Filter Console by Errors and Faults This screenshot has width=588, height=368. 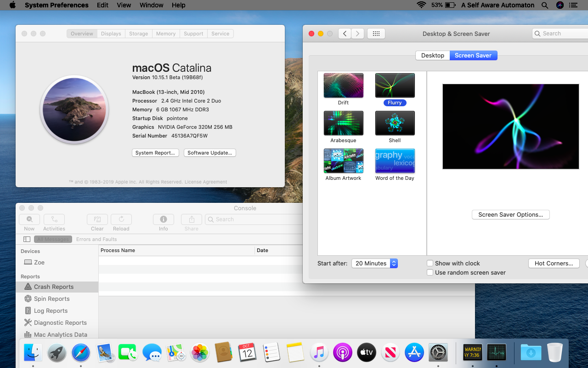[x=96, y=239]
